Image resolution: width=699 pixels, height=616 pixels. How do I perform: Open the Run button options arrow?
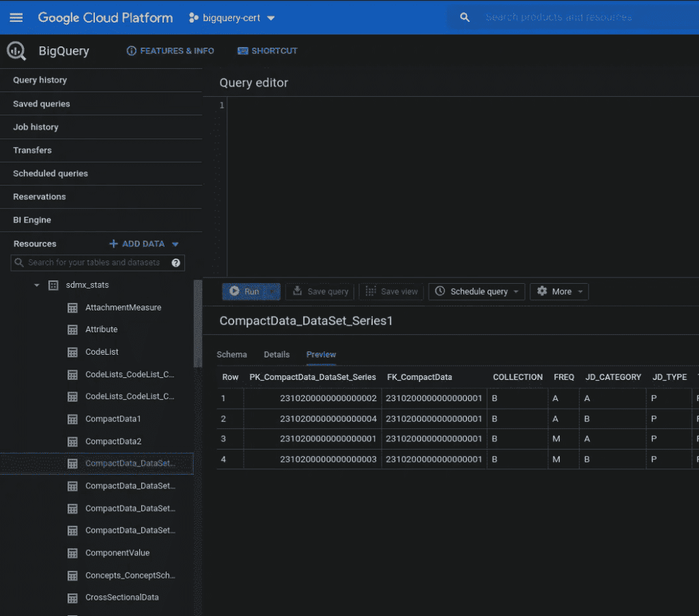point(273,292)
